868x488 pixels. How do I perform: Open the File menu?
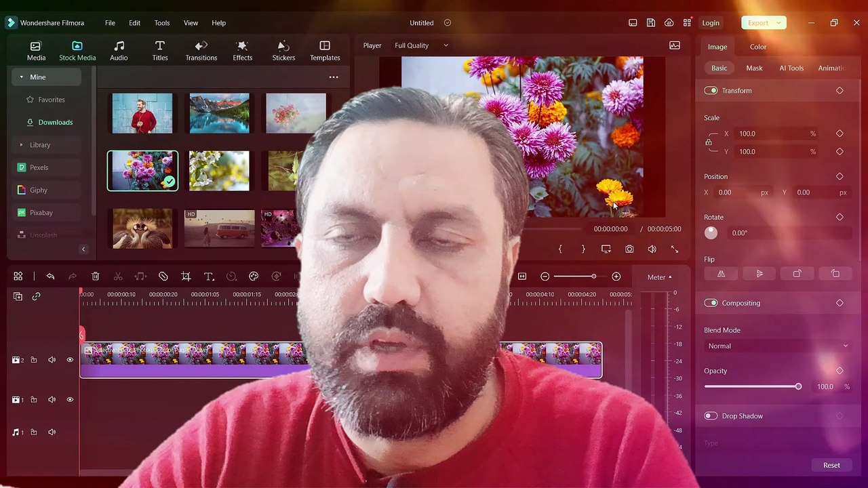pyautogui.click(x=110, y=23)
